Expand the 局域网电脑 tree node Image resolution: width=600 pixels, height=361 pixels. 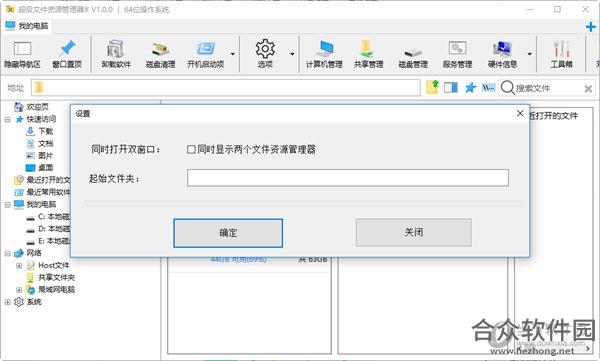19,290
